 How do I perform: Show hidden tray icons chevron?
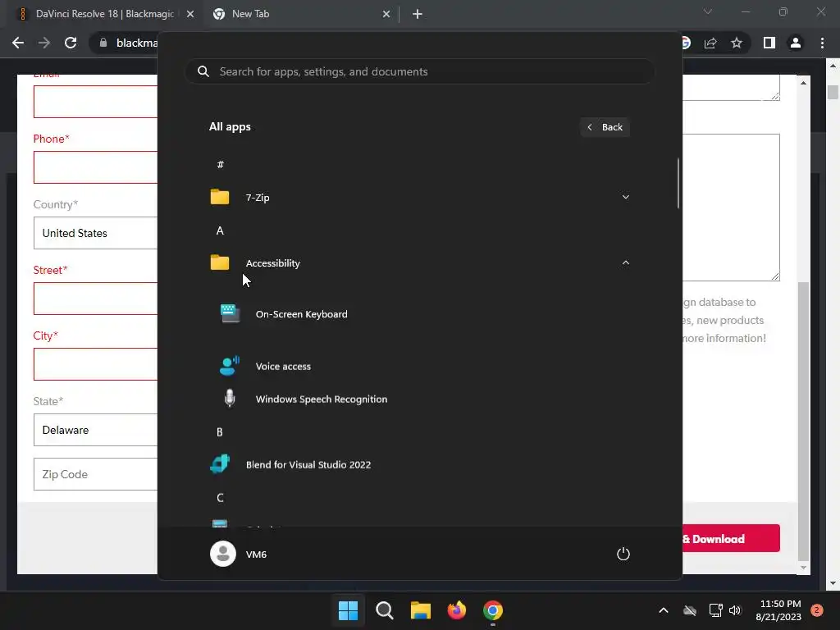point(663,610)
